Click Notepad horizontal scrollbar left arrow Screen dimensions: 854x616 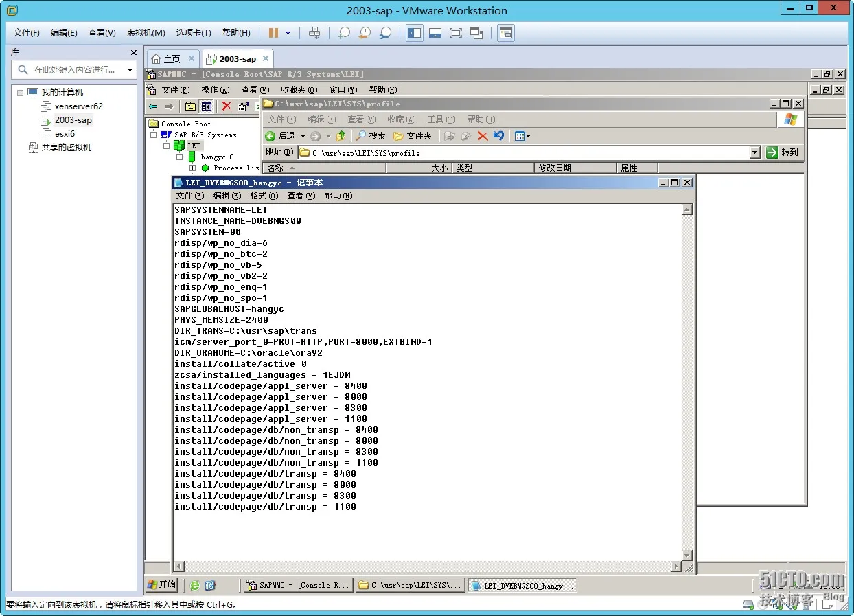pyautogui.click(x=179, y=567)
